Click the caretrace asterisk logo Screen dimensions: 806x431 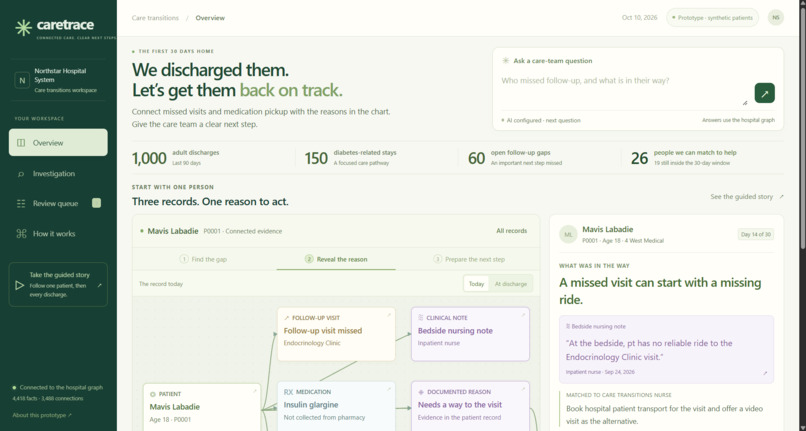[x=23, y=27]
